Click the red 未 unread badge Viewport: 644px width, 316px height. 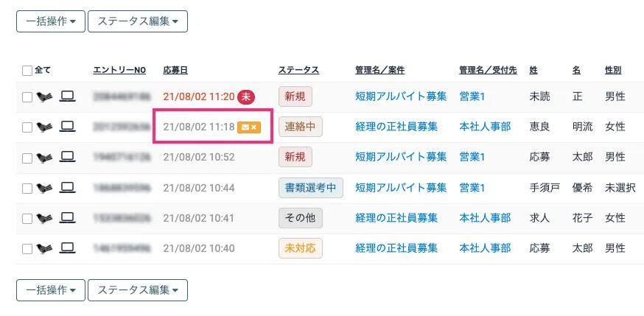(246, 96)
